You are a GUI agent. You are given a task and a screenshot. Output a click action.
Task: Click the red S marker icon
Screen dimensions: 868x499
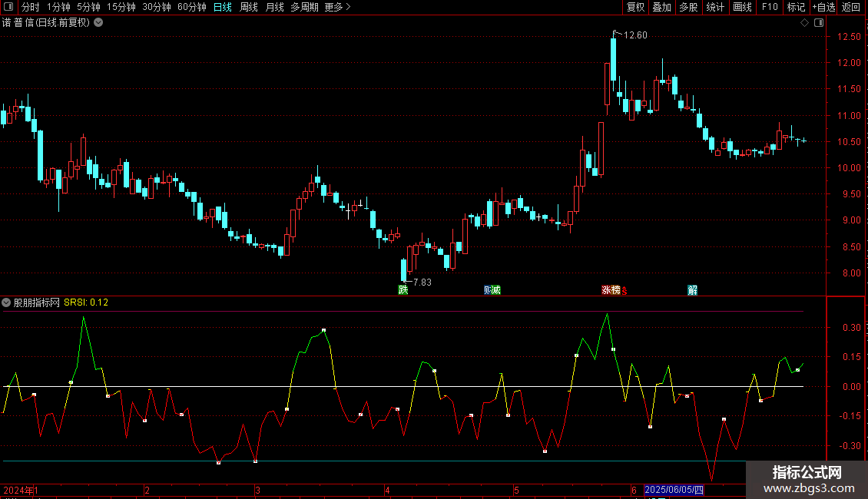click(624, 291)
